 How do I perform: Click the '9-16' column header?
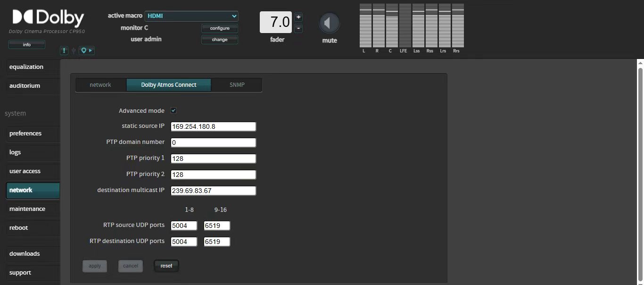tap(220, 210)
